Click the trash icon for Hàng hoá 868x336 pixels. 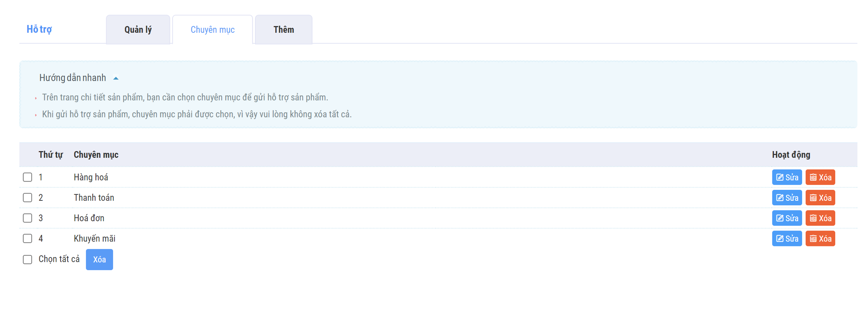813,177
